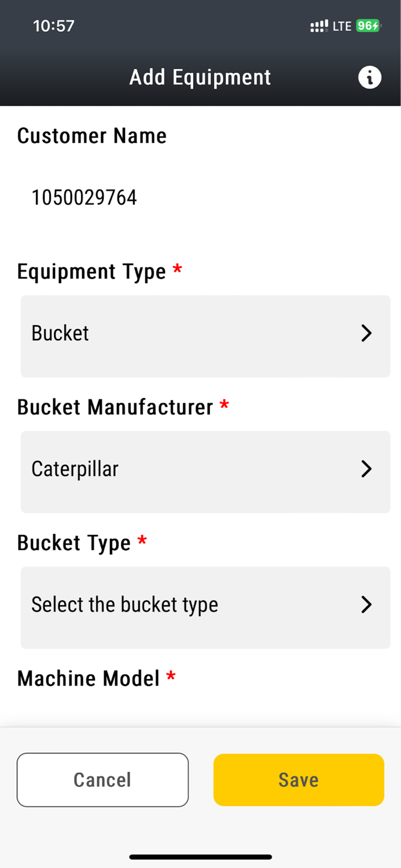Select the Customer Name label
401x868 pixels.
click(92, 135)
